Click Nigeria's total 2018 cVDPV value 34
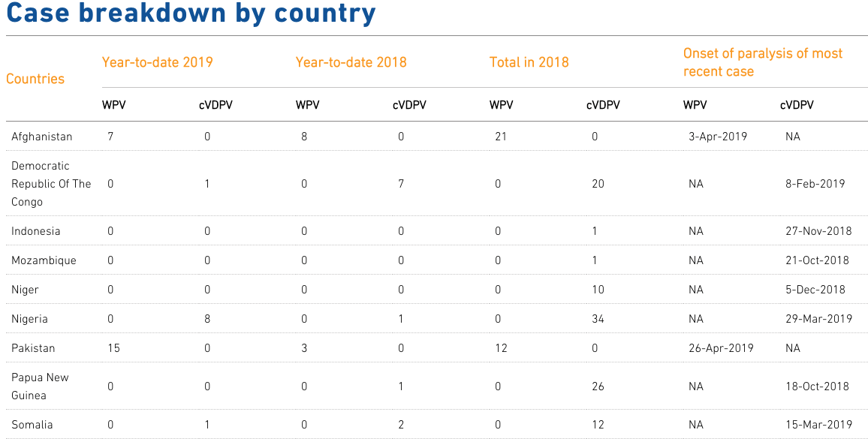Screen dimensions: 868x439 (598, 319)
